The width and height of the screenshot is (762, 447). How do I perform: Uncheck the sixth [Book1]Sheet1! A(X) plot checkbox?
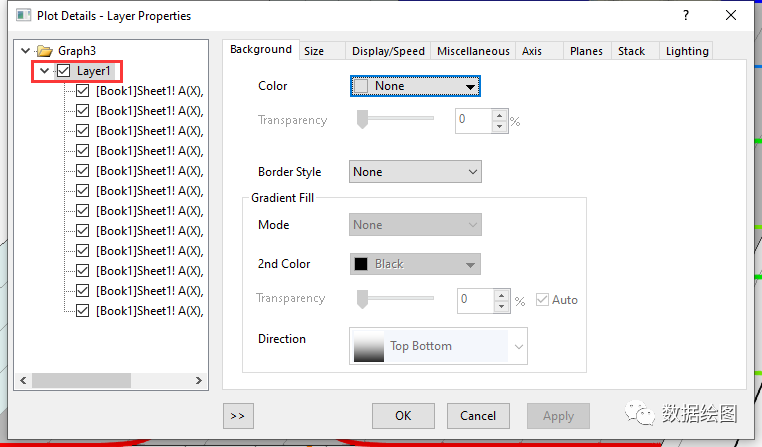click(x=83, y=190)
